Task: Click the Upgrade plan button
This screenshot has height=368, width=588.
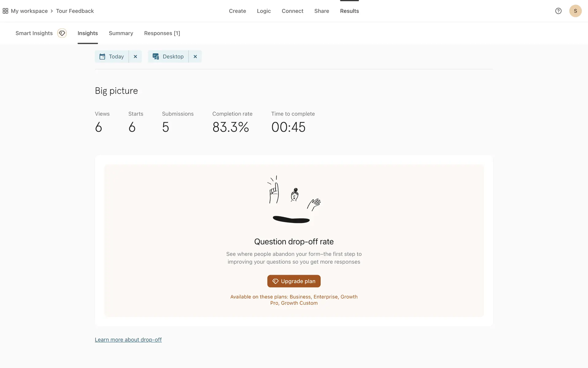Action: 294,281
